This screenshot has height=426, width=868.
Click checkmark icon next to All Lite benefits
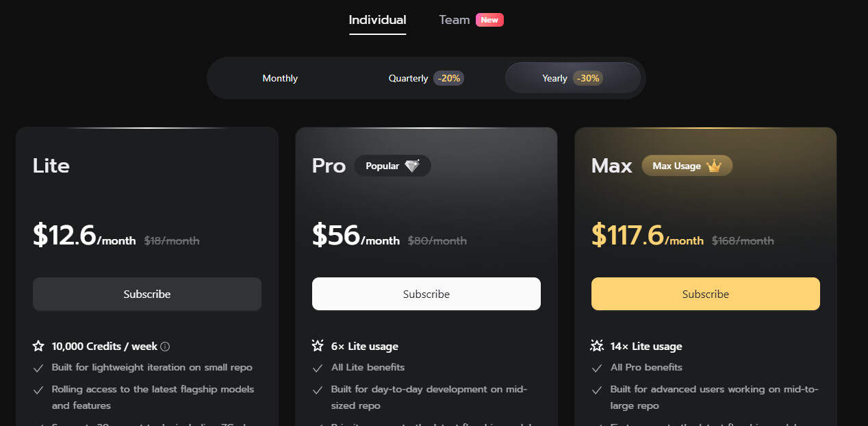pyautogui.click(x=318, y=368)
